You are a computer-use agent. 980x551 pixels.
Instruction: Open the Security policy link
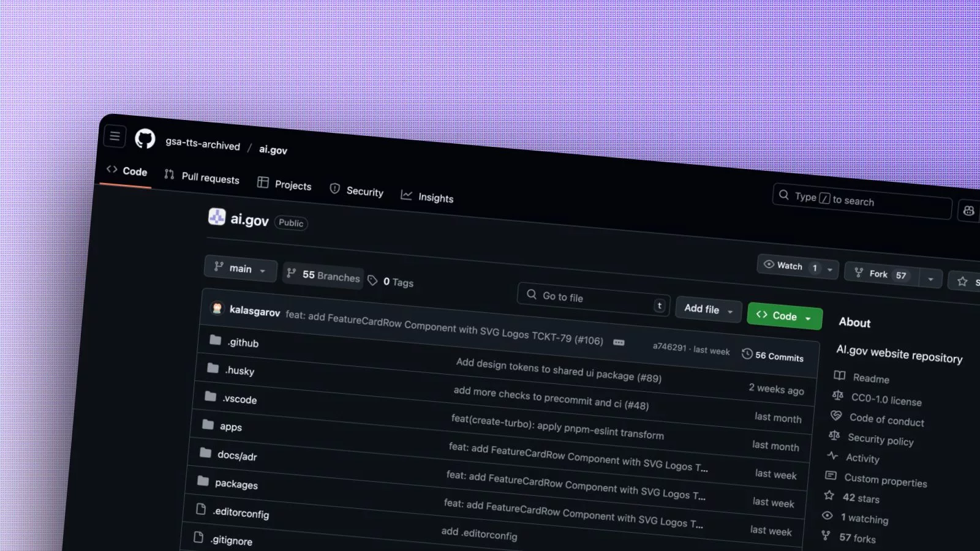(x=880, y=439)
